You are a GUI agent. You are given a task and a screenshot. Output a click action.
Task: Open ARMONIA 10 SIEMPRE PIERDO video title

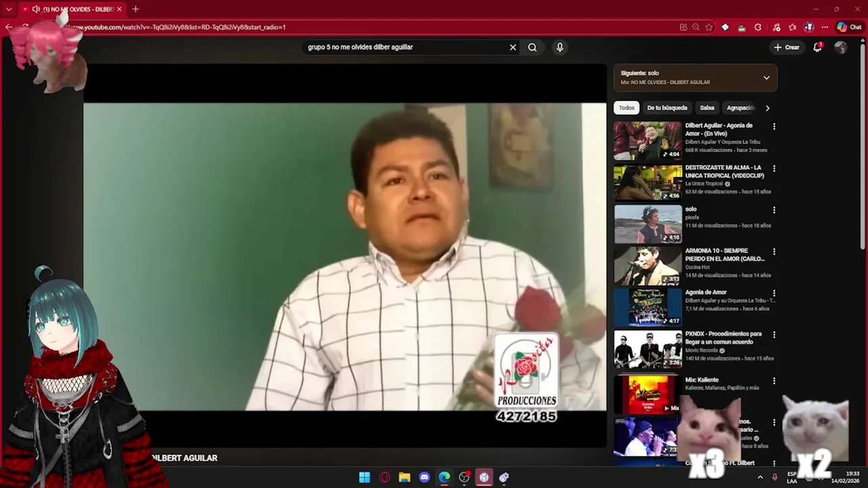(724, 255)
